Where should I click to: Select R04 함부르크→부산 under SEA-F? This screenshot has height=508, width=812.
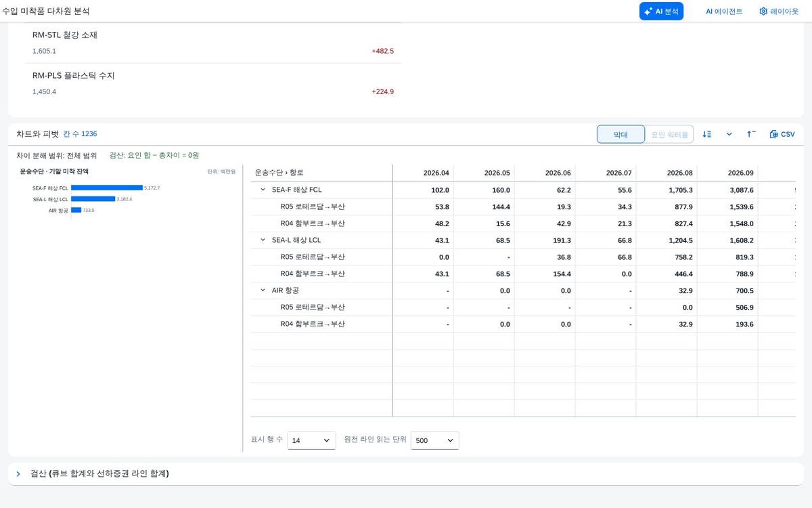tap(313, 224)
